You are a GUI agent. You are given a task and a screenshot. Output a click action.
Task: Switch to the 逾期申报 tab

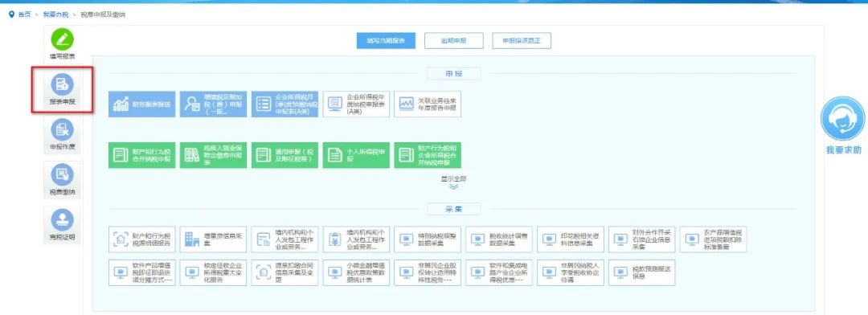[x=454, y=41]
